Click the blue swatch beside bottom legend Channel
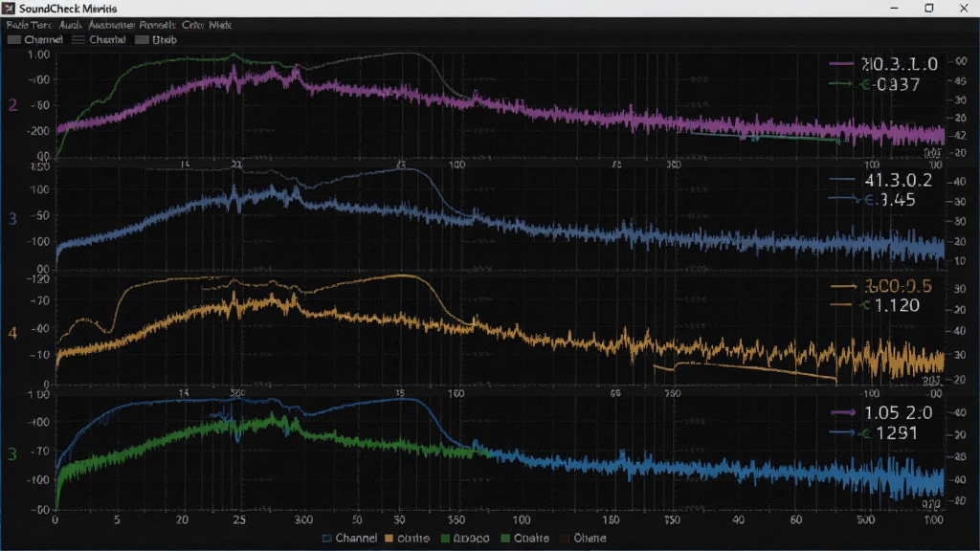This screenshot has height=551, width=980. (327, 538)
